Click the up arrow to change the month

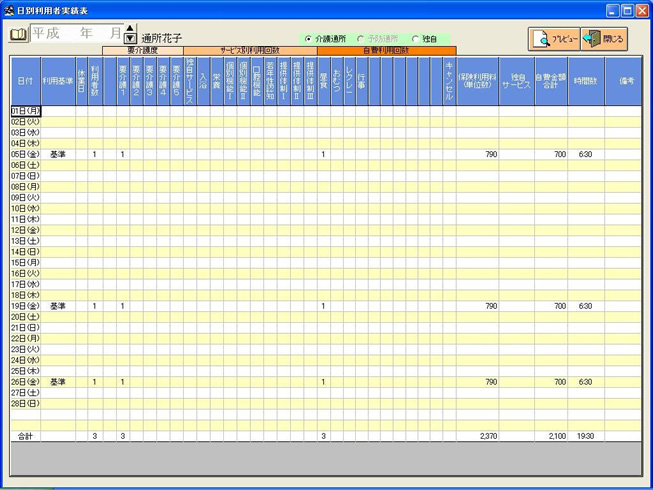(130, 31)
